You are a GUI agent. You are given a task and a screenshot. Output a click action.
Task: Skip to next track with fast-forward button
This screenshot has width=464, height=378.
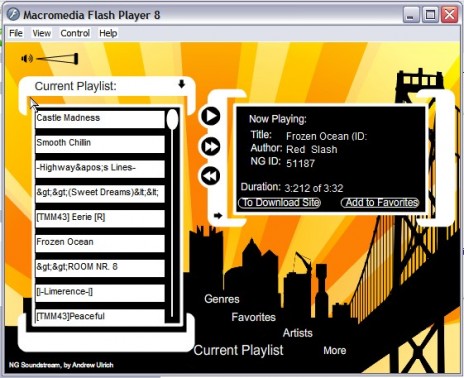point(210,146)
